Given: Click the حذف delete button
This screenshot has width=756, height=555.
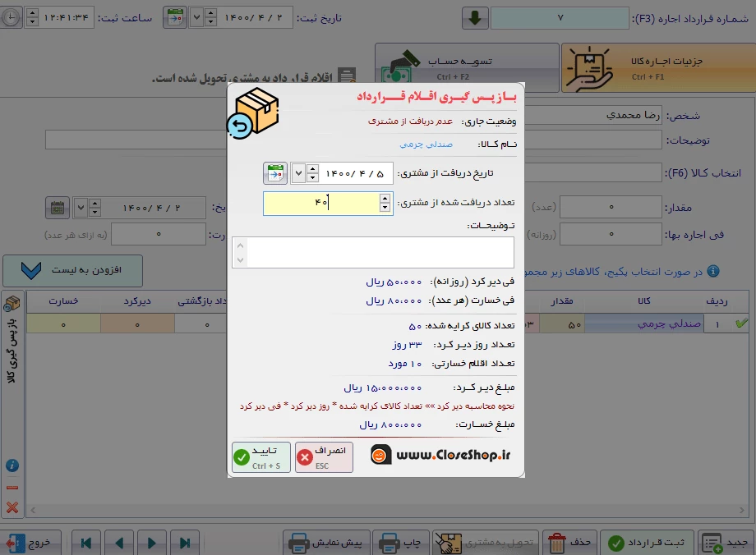Looking at the screenshot, I should (570, 543).
